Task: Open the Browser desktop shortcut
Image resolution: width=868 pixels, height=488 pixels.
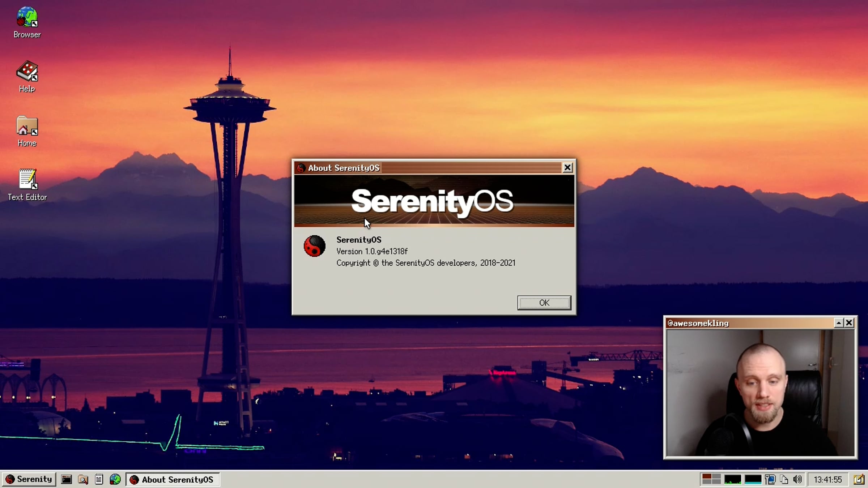Action: point(27,23)
